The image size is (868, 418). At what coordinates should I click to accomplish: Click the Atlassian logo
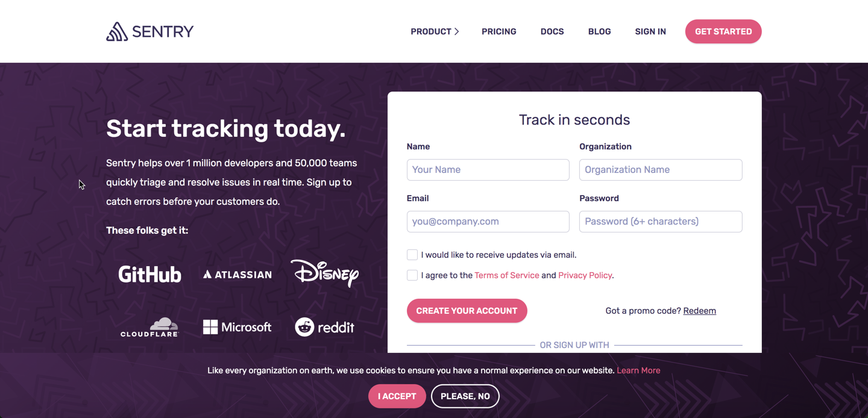point(237,275)
